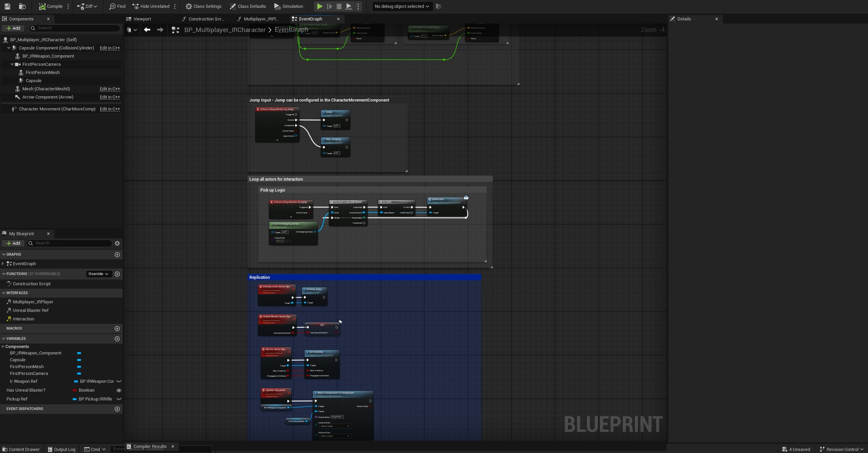Open compile options three-dot menu
868x453 pixels.
[68, 6]
